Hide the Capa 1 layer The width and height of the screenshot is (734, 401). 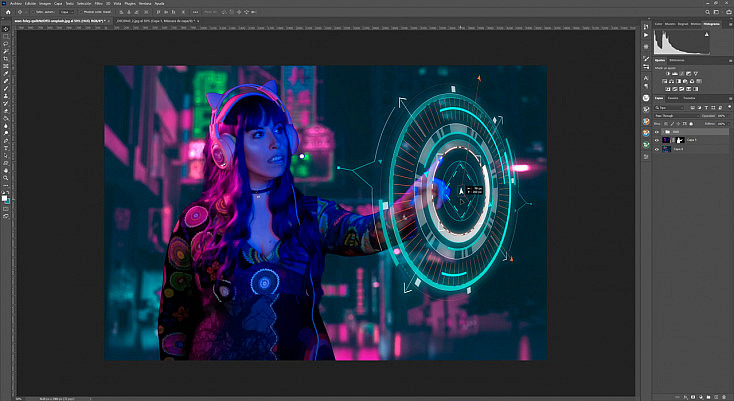coord(657,140)
